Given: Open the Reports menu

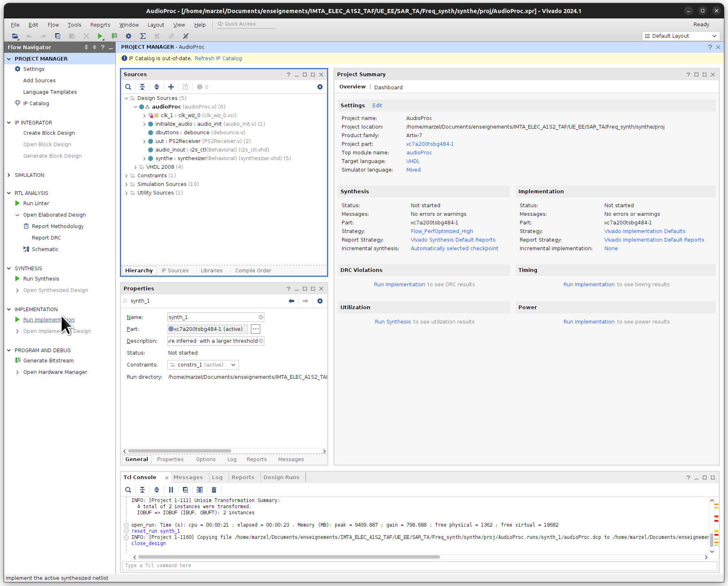Looking at the screenshot, I should coord(100,25).
